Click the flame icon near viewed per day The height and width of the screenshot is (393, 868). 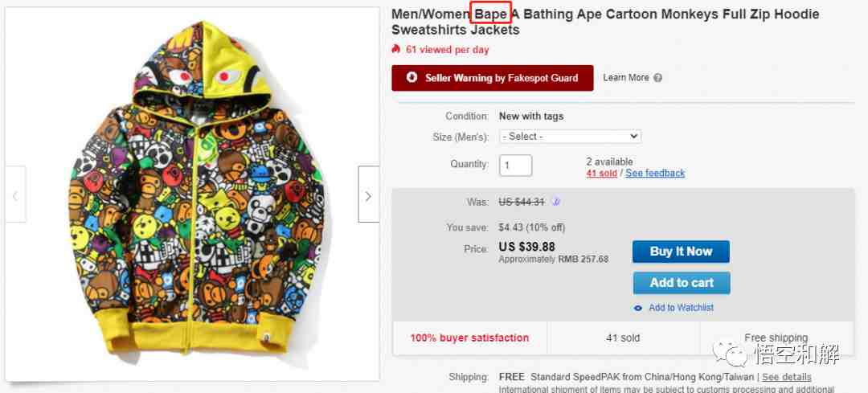(x=395, y=49)
